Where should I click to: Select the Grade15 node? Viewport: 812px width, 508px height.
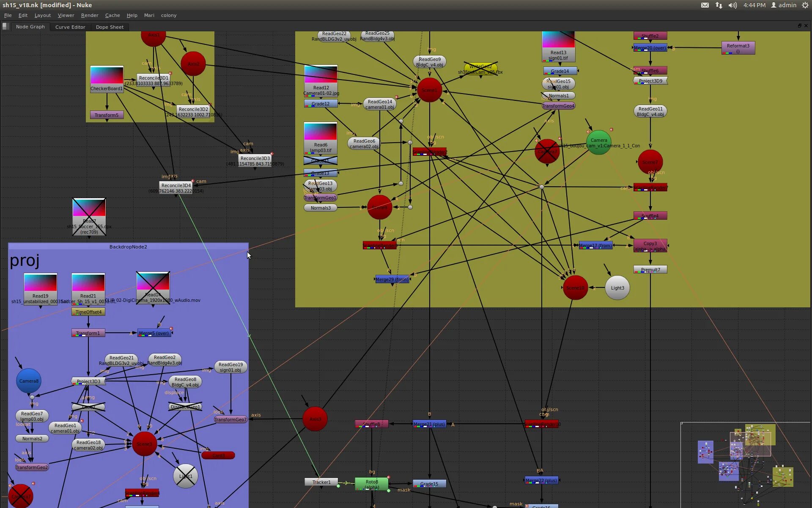429,483
